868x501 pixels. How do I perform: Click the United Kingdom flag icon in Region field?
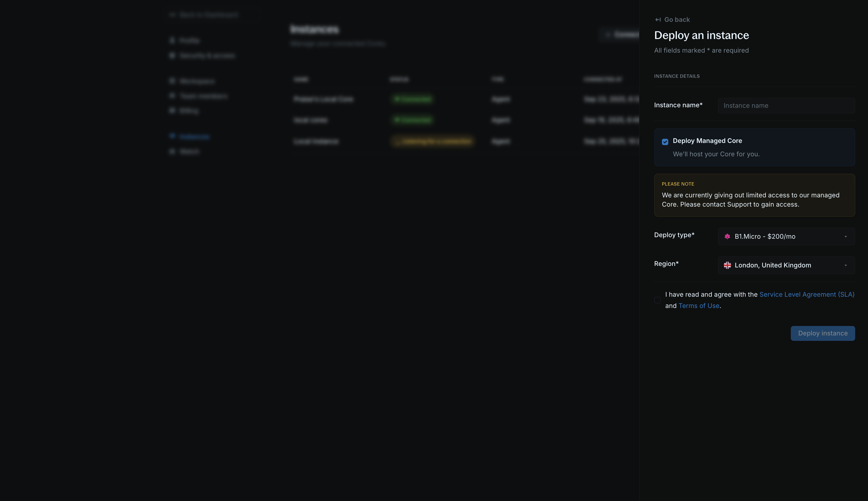coord(728,265)
